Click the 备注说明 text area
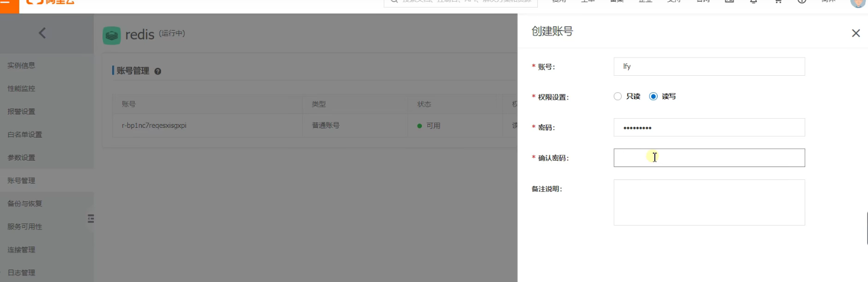Screen dimensions: 868x282 click(x=709, y=203)
